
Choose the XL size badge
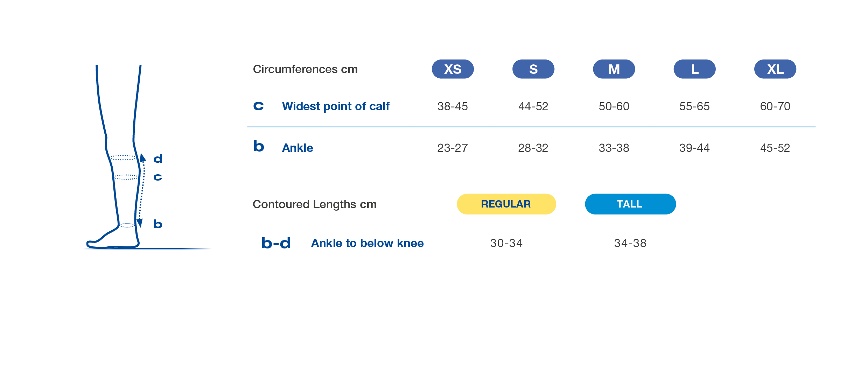point(775,69)
